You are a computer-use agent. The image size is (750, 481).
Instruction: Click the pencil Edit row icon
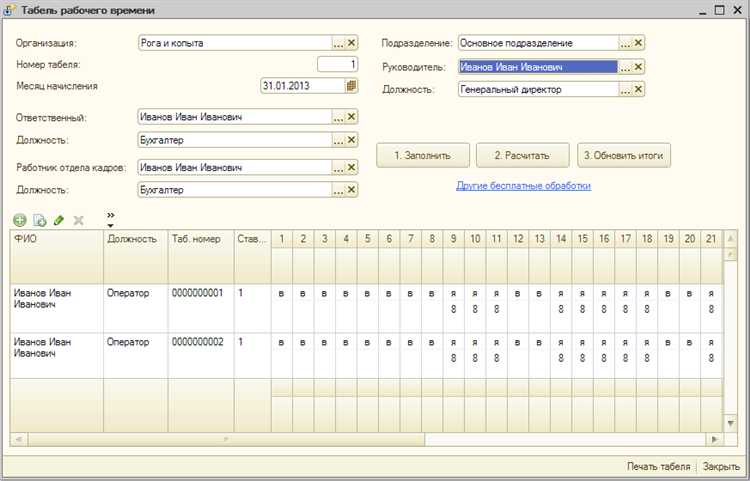pos(59,220)
